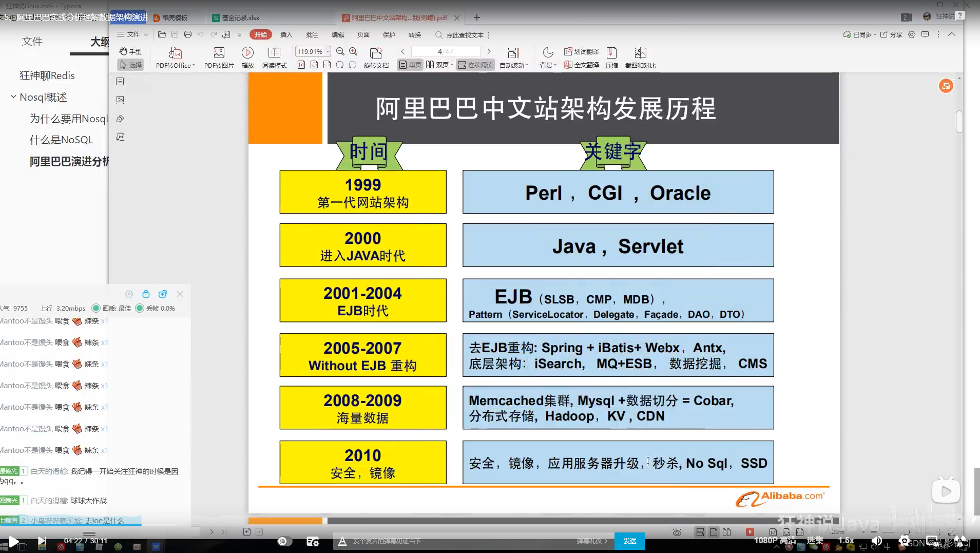Click 旋转文档 to rotate the document
This screenshot has height=553, width=980.
pyautogui.click(x=376, y=58)
